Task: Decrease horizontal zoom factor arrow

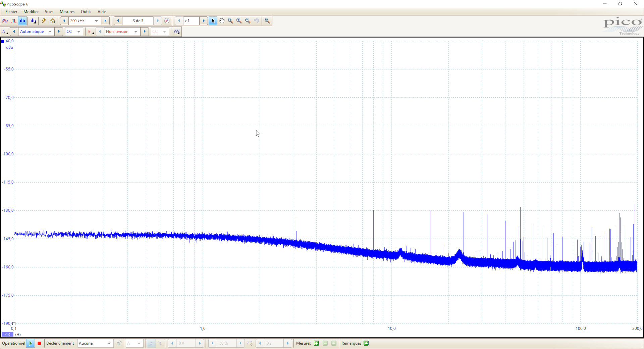Action: (179, 21)
